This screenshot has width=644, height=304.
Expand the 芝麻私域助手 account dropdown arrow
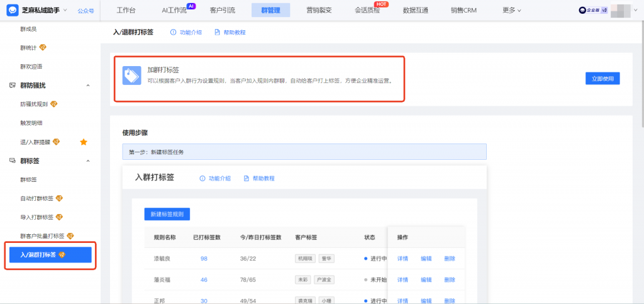[x=65, y=10]
